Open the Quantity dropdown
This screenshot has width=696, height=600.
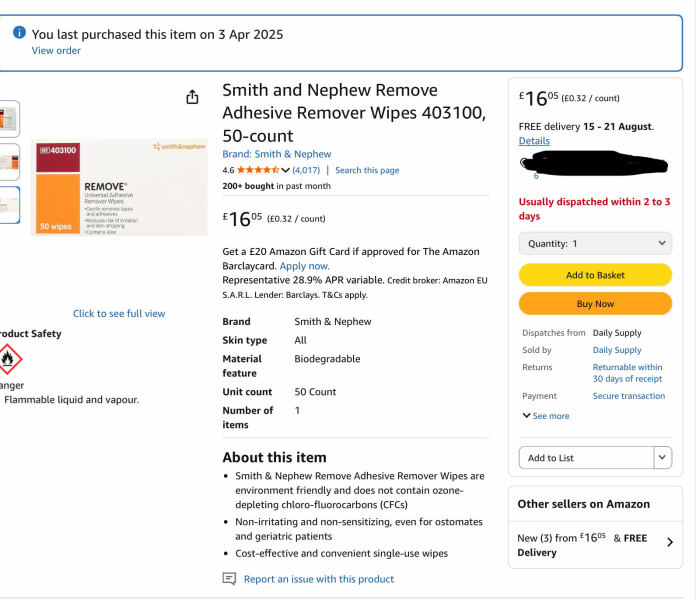595,243
